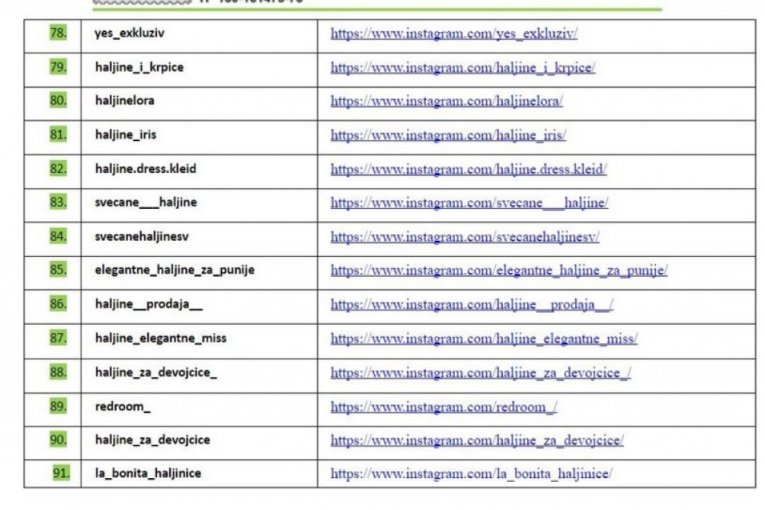
Task: Click the highlighted row number 78
Action: [x=58, y=33]
